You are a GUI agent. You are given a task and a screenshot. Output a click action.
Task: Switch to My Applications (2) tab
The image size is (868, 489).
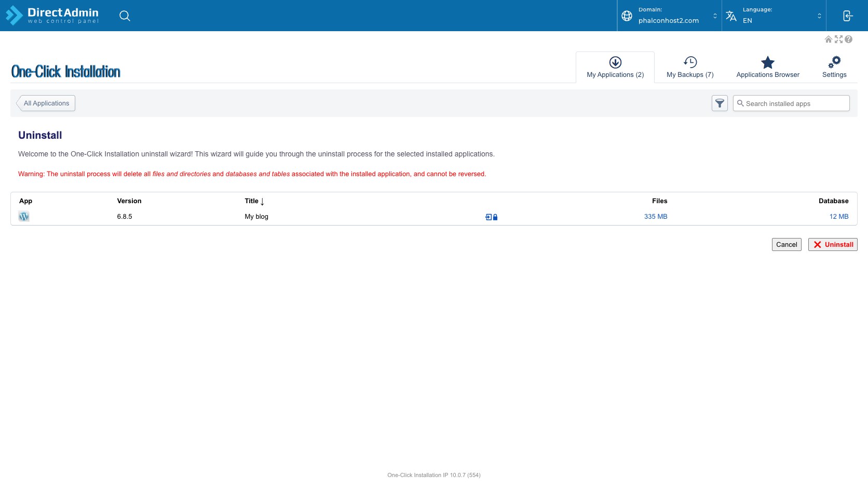point(615,68)
